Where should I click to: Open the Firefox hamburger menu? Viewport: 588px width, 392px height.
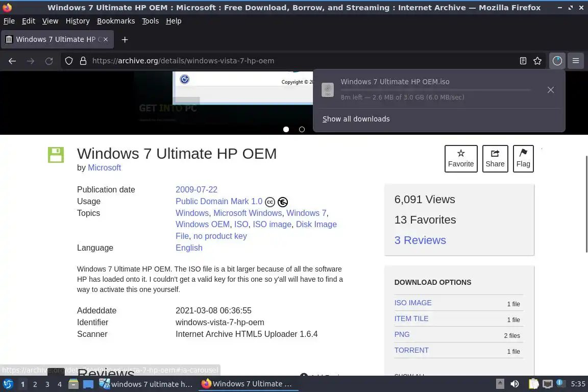point(576,61)
